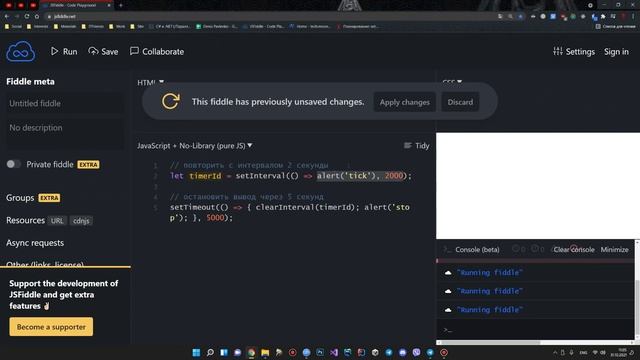The width and height of the screenshot is (640, 360).
Task: Save the fiddle
Action: [x=103, y=51]
